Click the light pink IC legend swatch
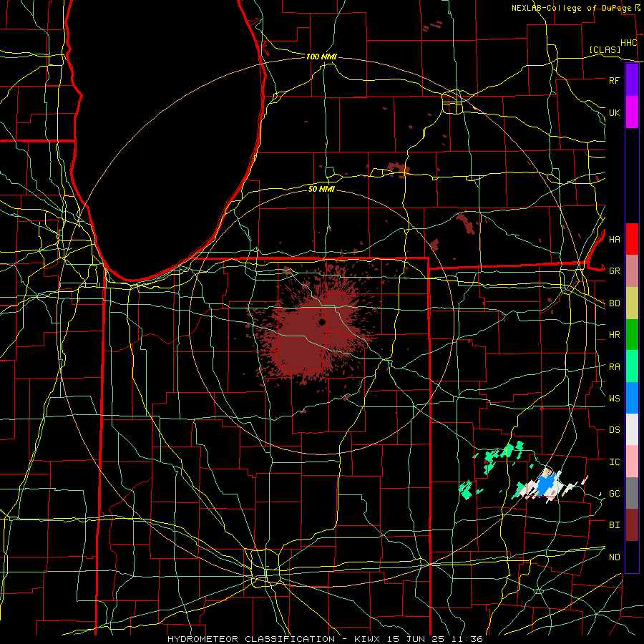The height and width of the screenshot is (644, 644). tap(632, 462)
